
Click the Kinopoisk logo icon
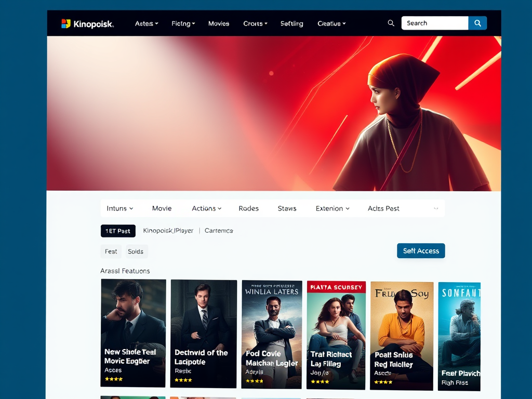66,23
